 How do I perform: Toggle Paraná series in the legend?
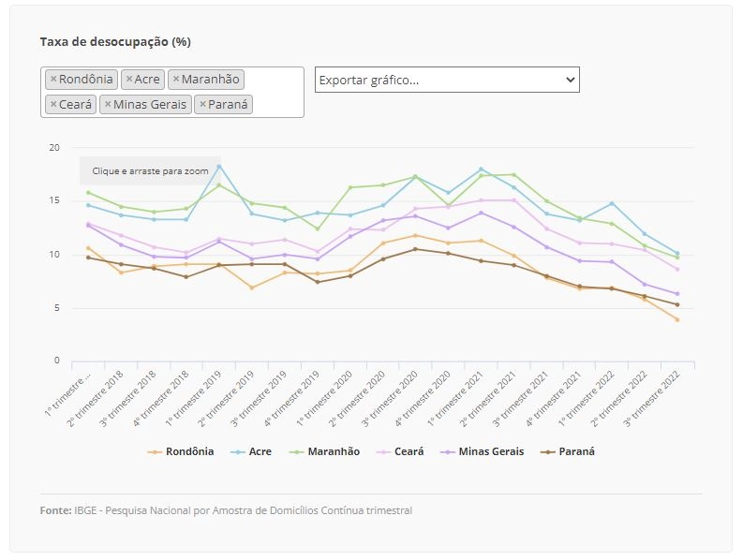[576, 451]
